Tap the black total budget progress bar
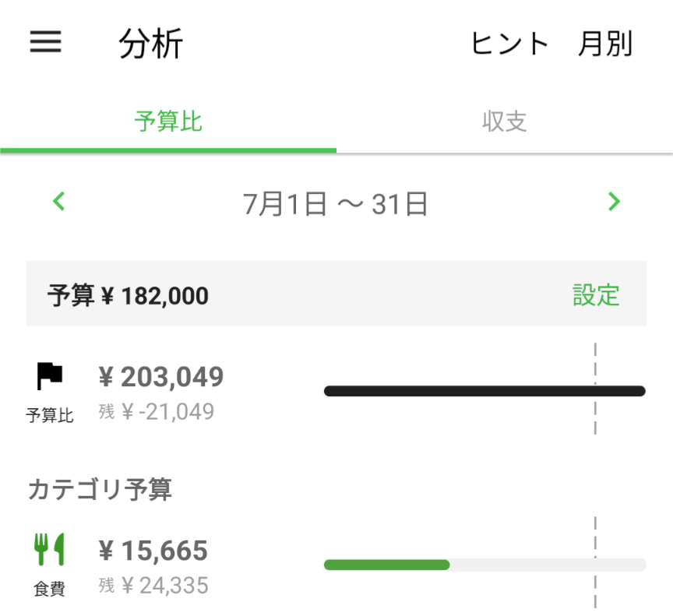673x616 pixels. (x=484, y=391)
